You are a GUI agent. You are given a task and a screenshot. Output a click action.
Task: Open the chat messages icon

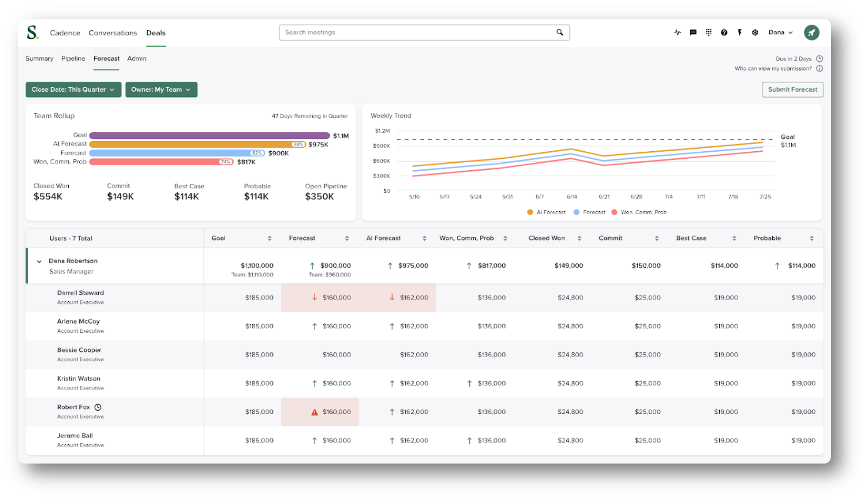tap(693, 33)
